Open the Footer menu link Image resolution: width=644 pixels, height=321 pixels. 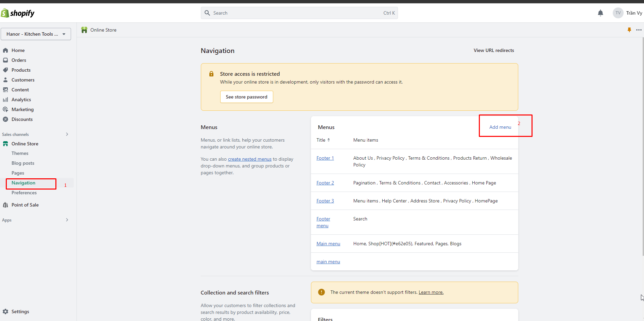[323, 222]
